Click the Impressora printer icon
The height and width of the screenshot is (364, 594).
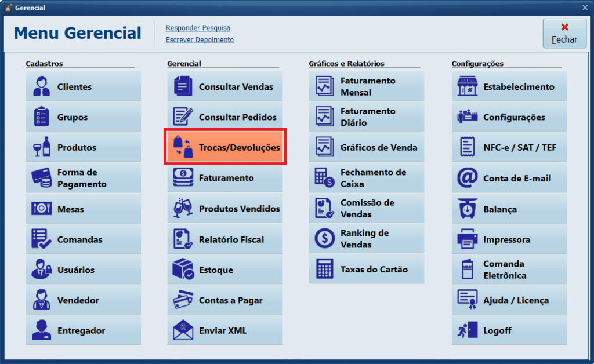pos(468,239)
